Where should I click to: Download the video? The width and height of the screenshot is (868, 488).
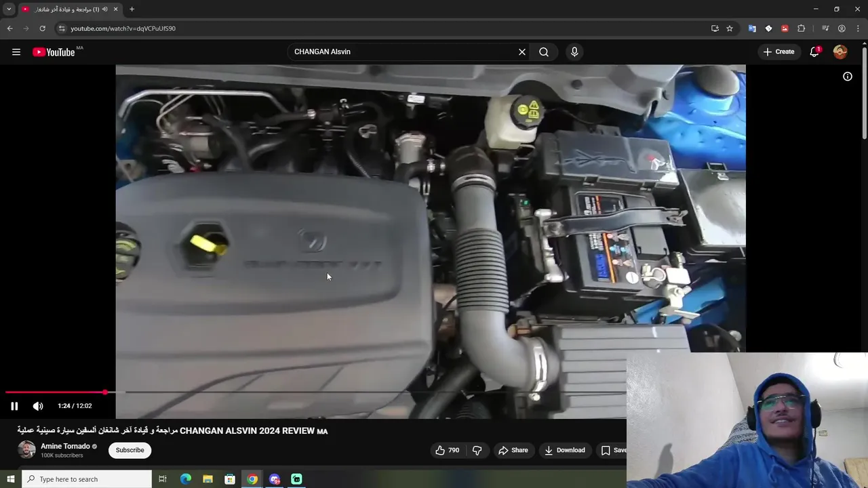pyautogui.click(x=564, y=450)
